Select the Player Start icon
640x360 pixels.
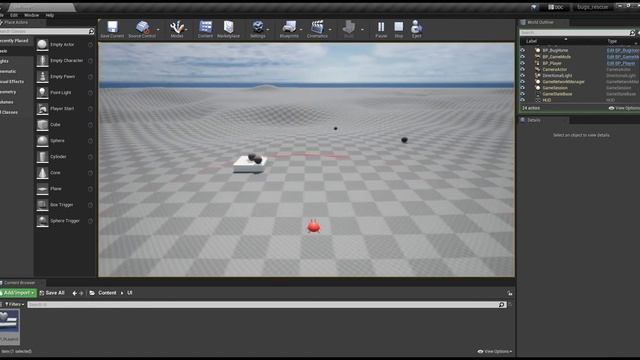42,109
